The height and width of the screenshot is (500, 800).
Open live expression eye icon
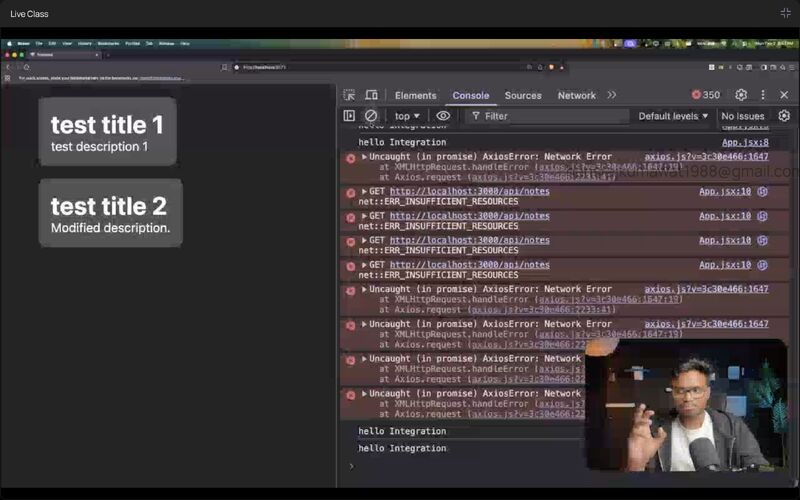click(x=443, y=116)
